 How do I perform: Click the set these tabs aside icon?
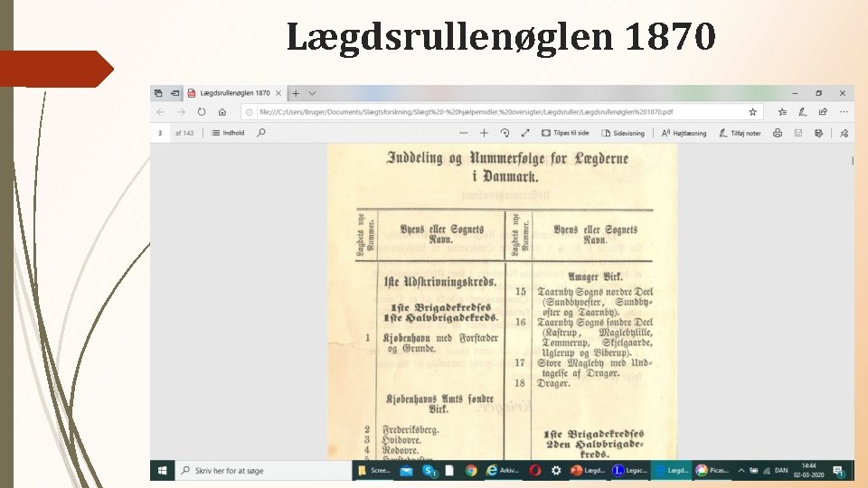point(175,93)
